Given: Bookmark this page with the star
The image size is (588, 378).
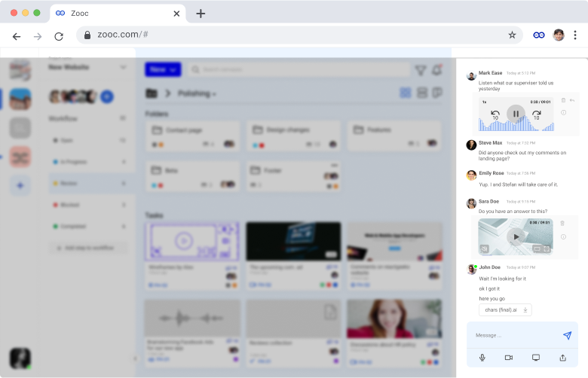Looking at the screenshot, I should [512, 35].
